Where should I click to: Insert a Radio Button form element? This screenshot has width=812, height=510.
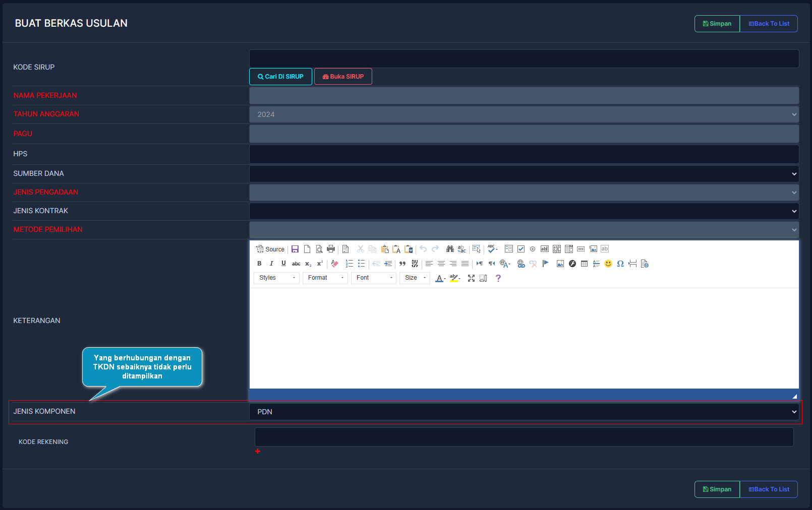pyautogui.click(x=533, y=249)
